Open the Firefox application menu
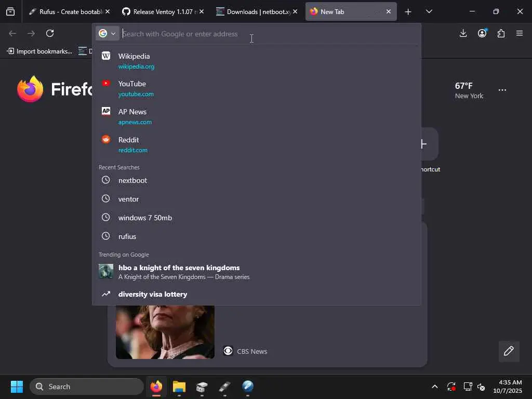Viewport: 532px width, 399px height. (x=520, y=33)
